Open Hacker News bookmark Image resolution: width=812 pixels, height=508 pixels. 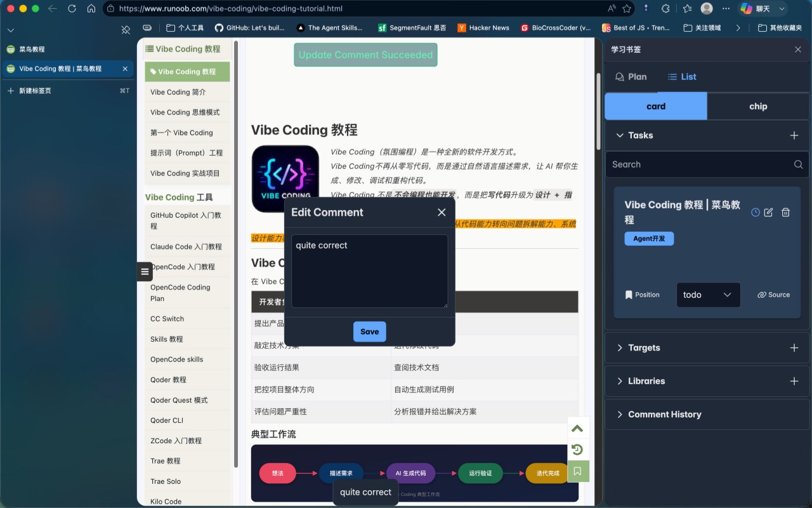483,28
